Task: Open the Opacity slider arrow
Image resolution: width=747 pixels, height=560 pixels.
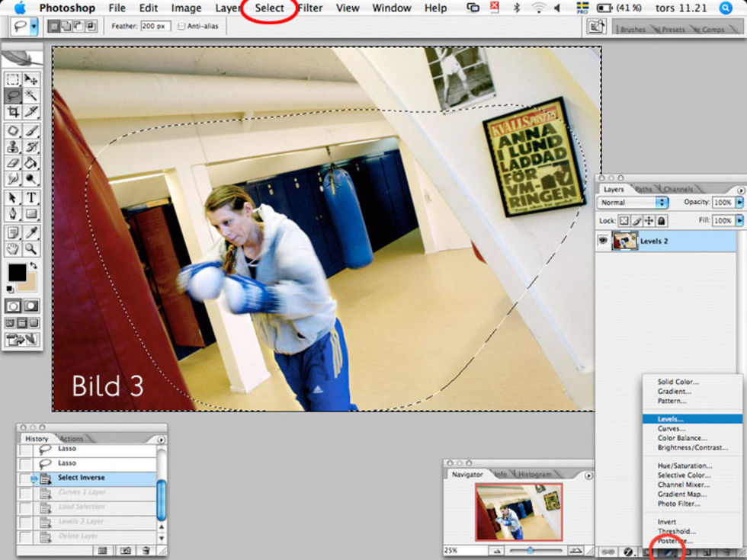Action: pyautogui.click(x=739, y=203)
